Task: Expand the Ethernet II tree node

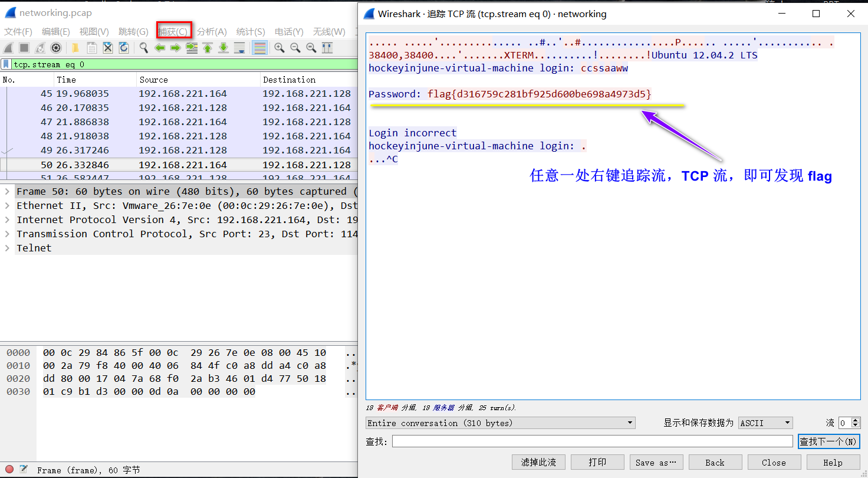Action: click(x=7, y=205)
